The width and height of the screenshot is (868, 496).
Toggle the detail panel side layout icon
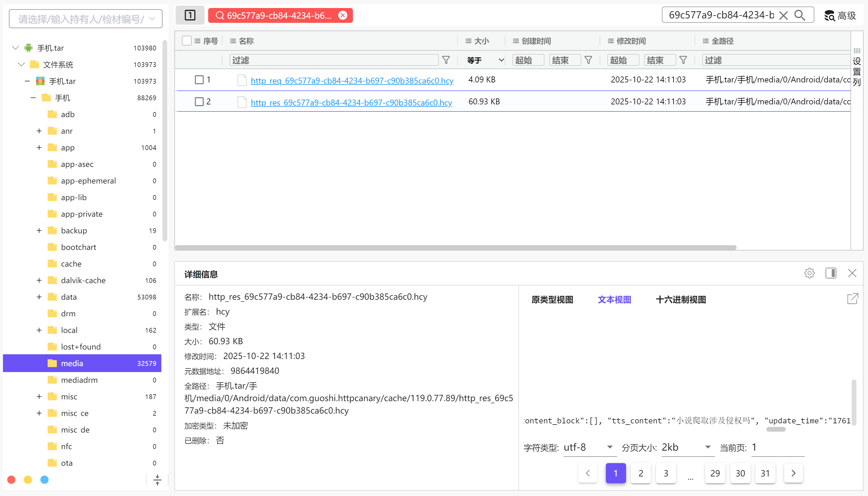point(831,273)
